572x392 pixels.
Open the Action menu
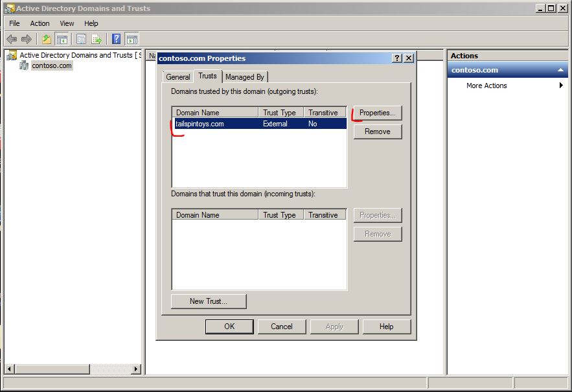40,23
